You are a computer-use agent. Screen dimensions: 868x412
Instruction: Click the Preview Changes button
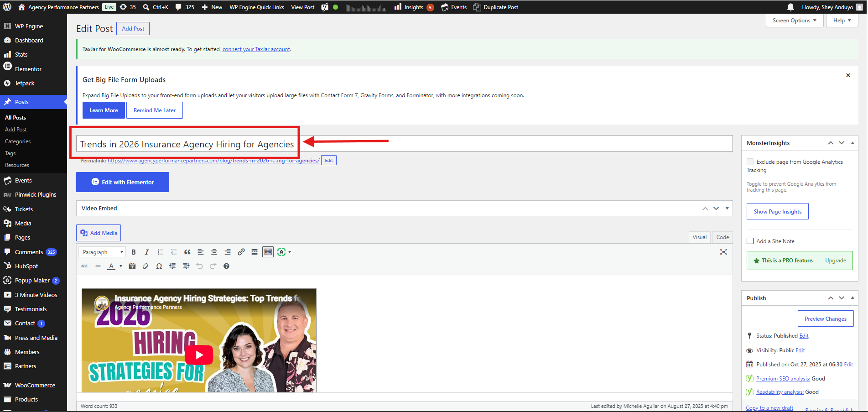pyautogui.click(x=826, y=318)
